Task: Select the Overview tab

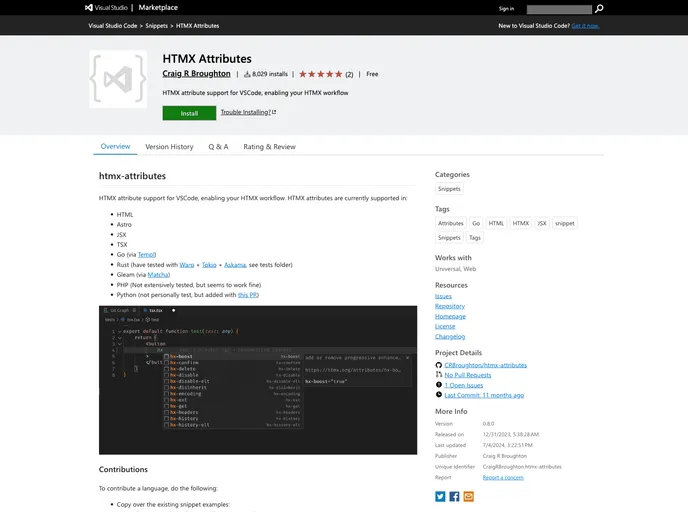Action: 115,147
